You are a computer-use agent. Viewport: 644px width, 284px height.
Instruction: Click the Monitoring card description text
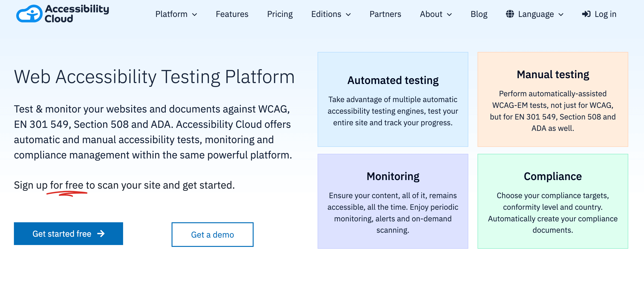click(x=393, y=213)
